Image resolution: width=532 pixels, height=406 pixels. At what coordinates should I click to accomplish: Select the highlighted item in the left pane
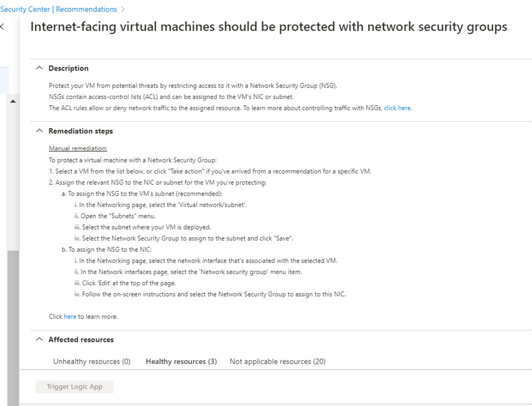coord(4,80)
